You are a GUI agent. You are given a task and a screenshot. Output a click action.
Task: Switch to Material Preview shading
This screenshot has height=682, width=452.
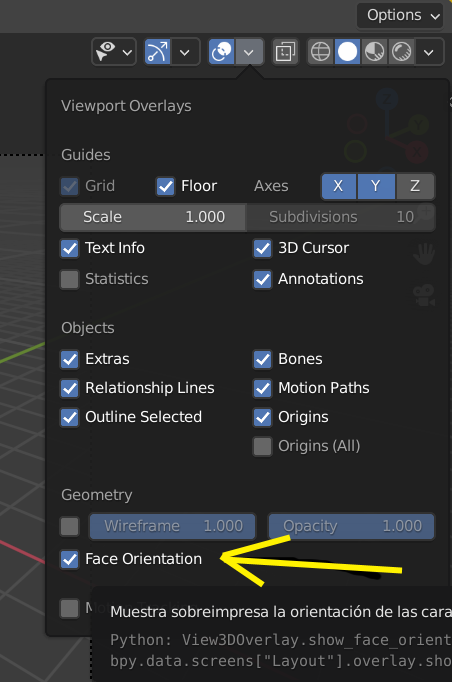pyautogui.click(x=374, y=52)
